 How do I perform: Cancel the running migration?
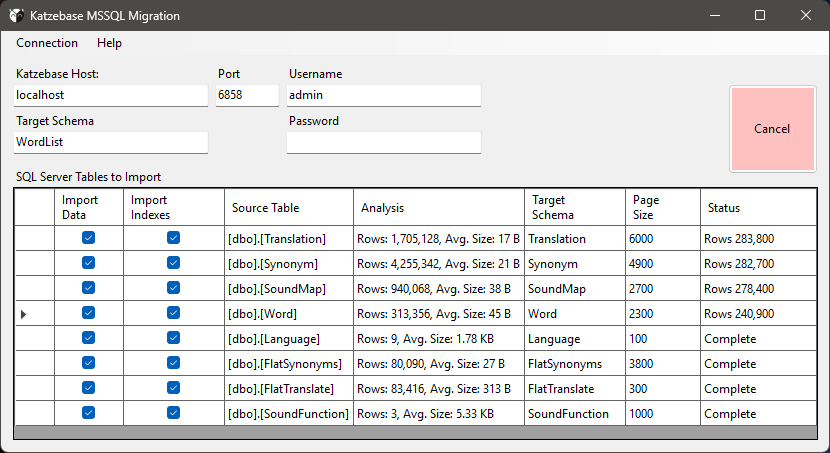pos(772,129)
